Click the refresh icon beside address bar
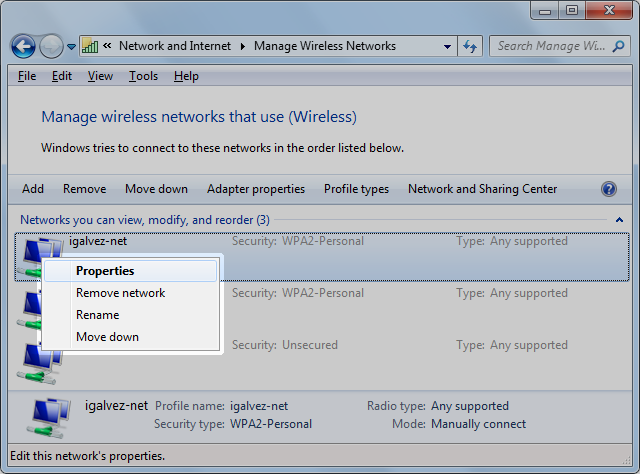 (x=471, y=46)
